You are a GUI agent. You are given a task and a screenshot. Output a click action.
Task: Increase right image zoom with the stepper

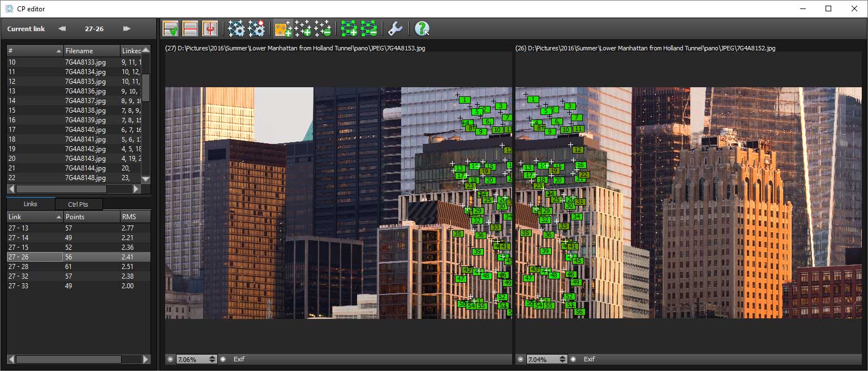(562, 356)
